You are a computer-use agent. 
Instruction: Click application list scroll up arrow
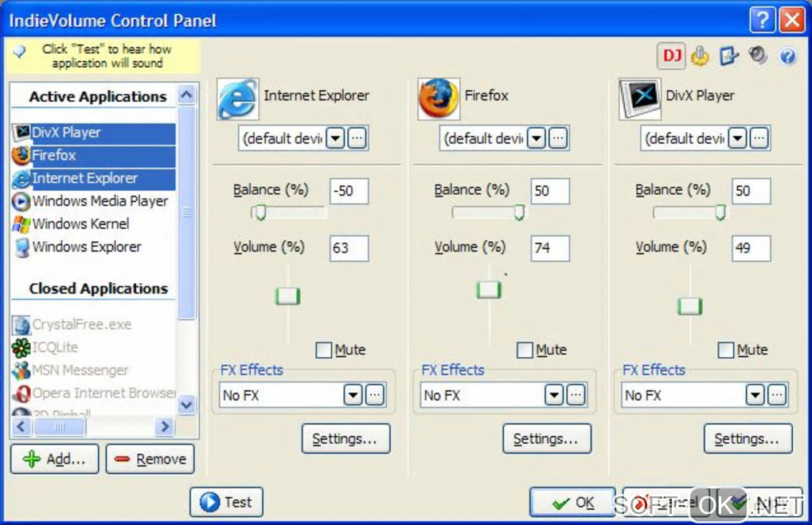pyautogui.click(x=186, y=95)
